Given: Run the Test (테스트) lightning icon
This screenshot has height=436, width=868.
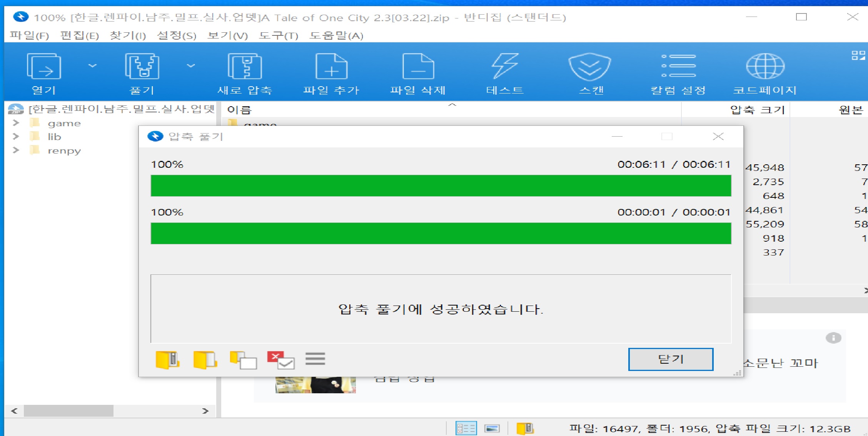Looking at the screenshot, I should pos(505,66).
